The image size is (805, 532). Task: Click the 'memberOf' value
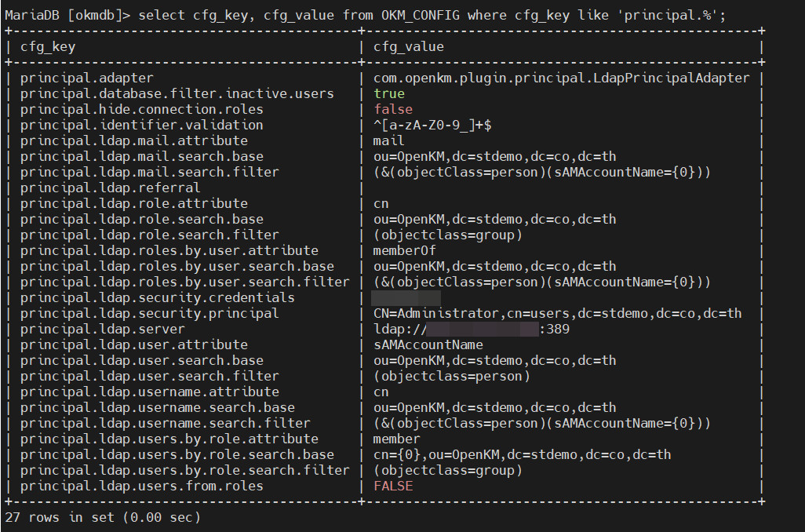pyautogui.click(x=404, y=250)
